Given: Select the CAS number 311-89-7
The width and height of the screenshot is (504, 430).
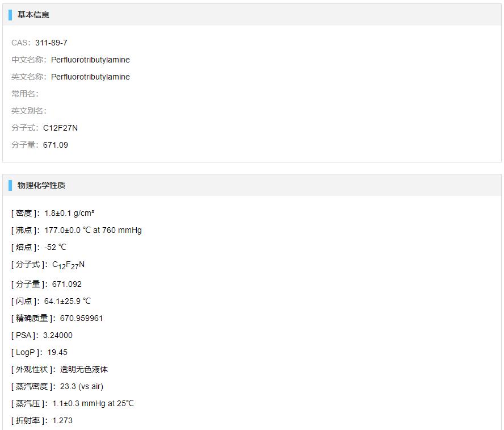Looking at the screenshot, I should coord(51,43).
